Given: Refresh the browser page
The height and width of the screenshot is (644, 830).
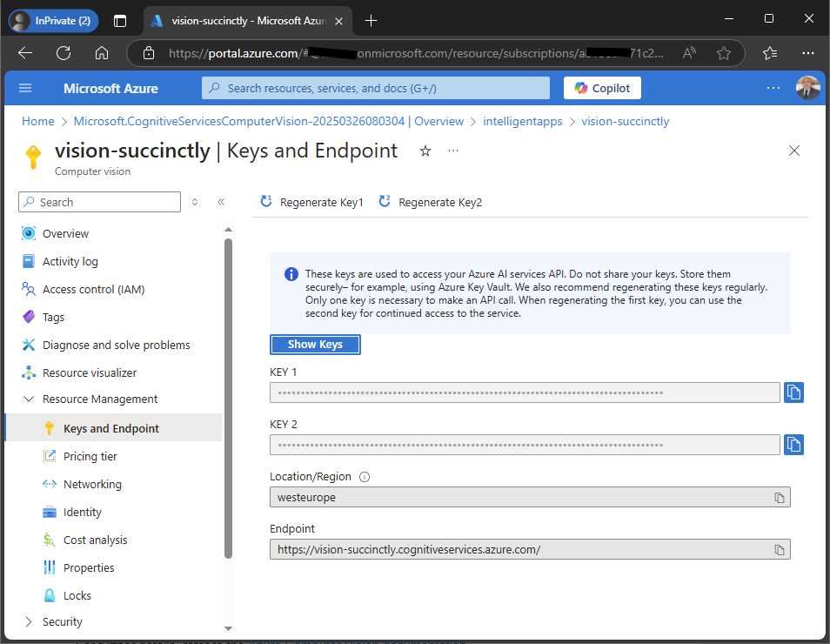Looking at the screenshot, I should click(x=64, y=53).
